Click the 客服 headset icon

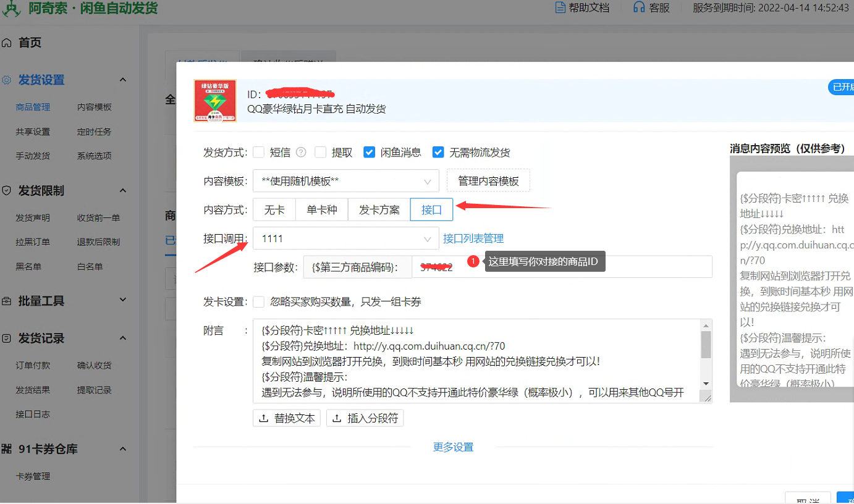639,8
